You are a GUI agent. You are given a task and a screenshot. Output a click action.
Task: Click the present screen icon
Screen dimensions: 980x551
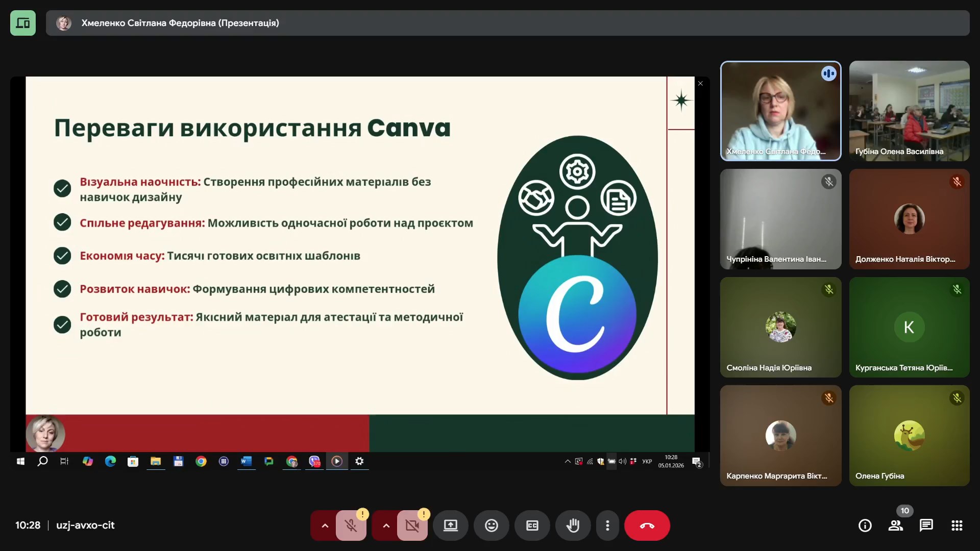450,525
